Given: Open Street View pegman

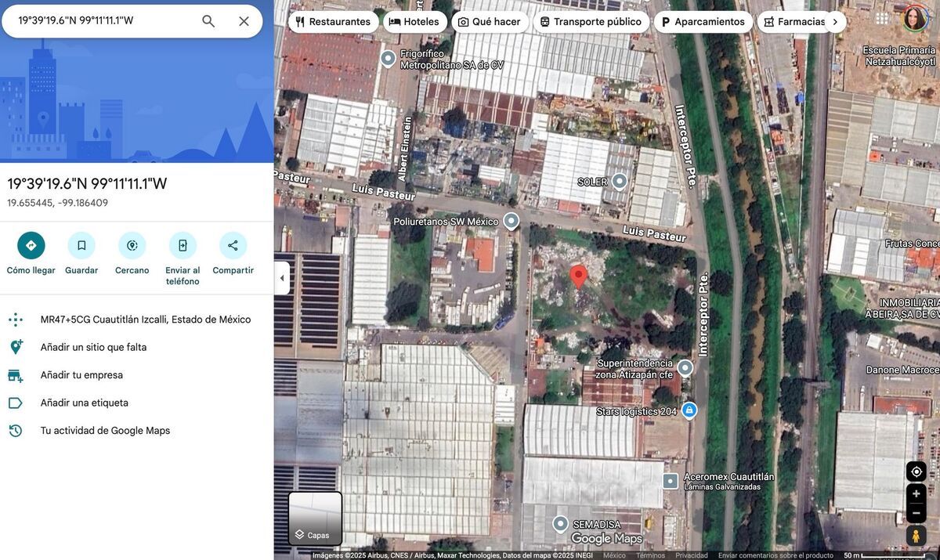Looking at the screenshot, I should point(916,536).
